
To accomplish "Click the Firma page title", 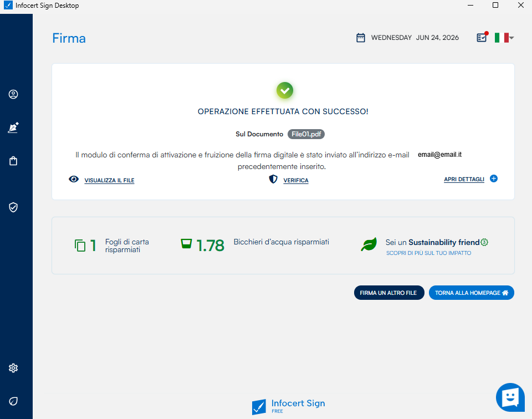I will coord(69,38).
